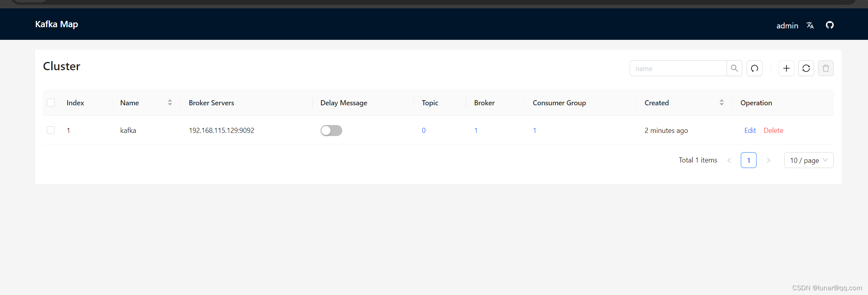
Task: Click broker address 192.168.115.129:9092
Action: 221,131
